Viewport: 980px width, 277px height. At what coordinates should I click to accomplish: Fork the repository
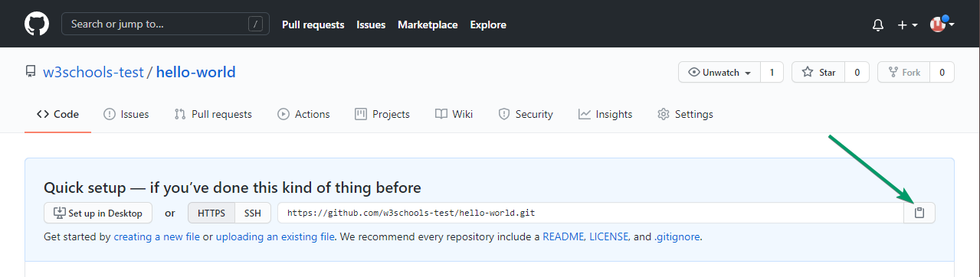point(903,73)
